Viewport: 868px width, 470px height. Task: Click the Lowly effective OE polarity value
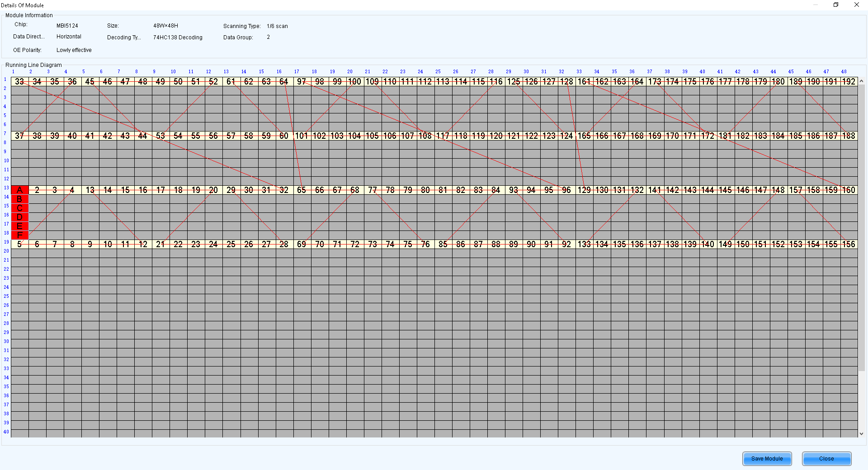74,50
